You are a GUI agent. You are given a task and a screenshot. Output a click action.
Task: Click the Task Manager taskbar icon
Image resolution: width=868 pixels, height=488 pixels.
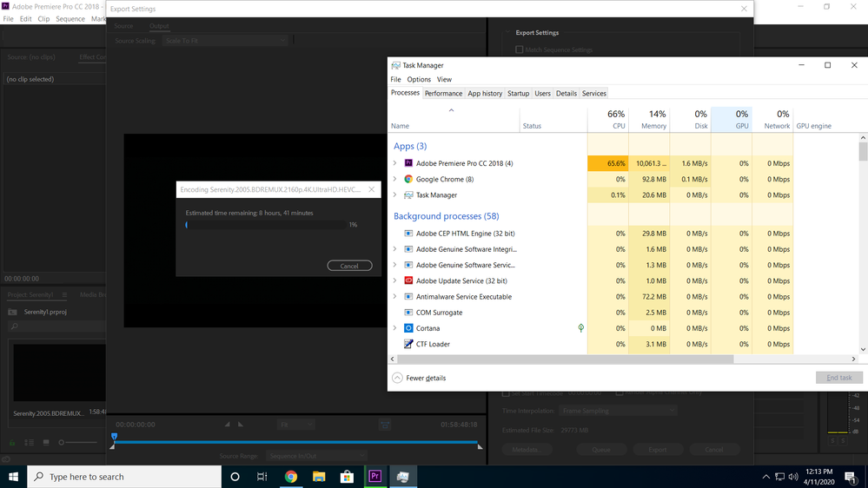(403, 477)
